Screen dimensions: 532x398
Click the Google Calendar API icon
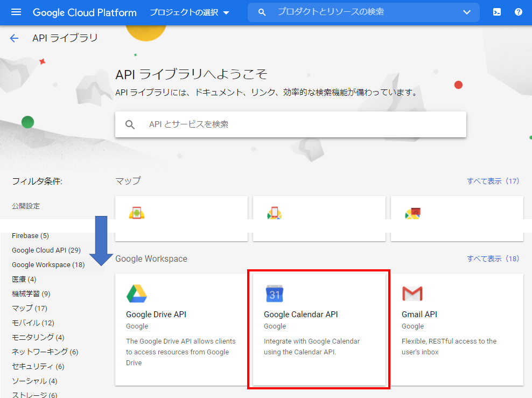coord(275,294)
